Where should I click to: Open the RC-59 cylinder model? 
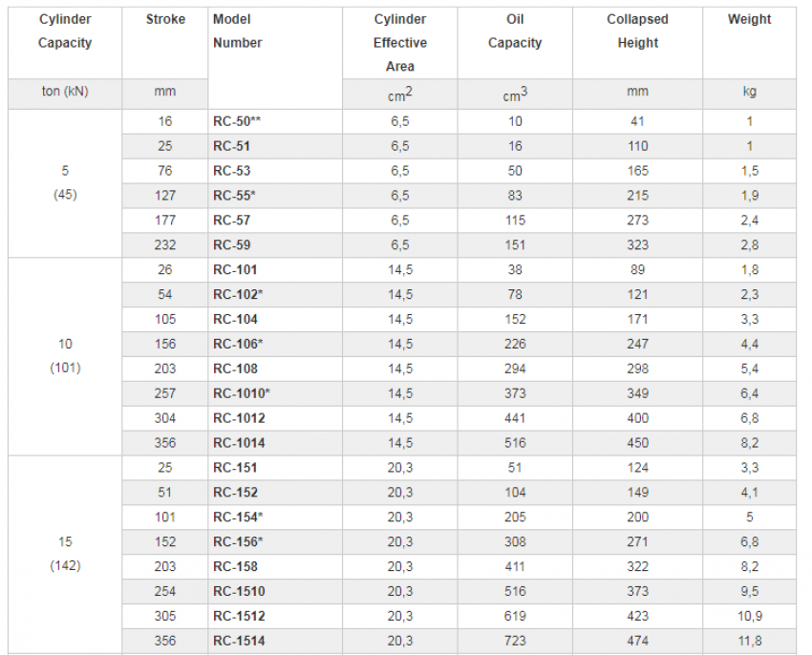230,245
